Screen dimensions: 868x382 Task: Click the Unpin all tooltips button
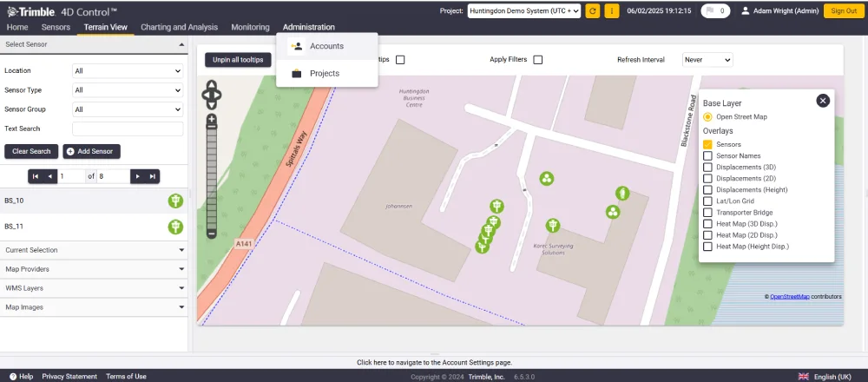(238, 60)
